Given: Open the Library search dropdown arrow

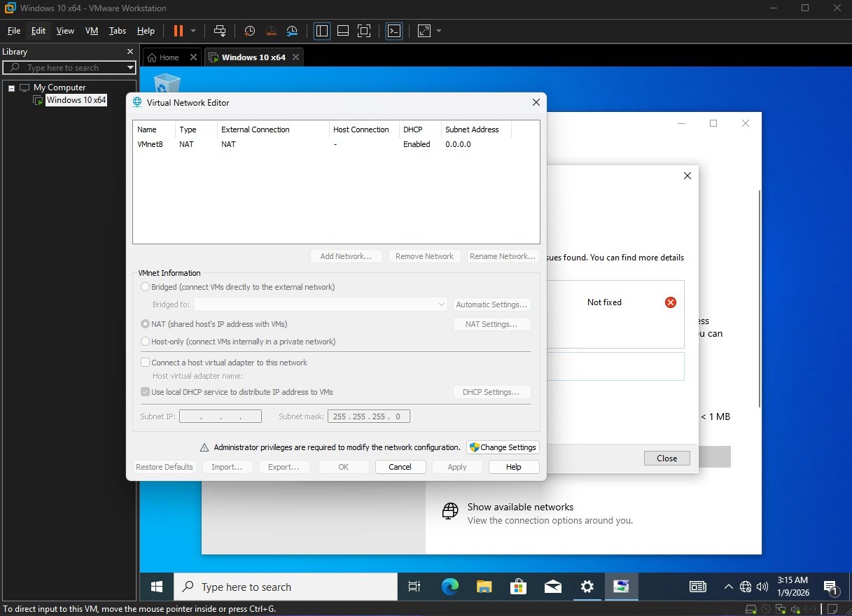Looking at the screenshot, I should [130, 68].
